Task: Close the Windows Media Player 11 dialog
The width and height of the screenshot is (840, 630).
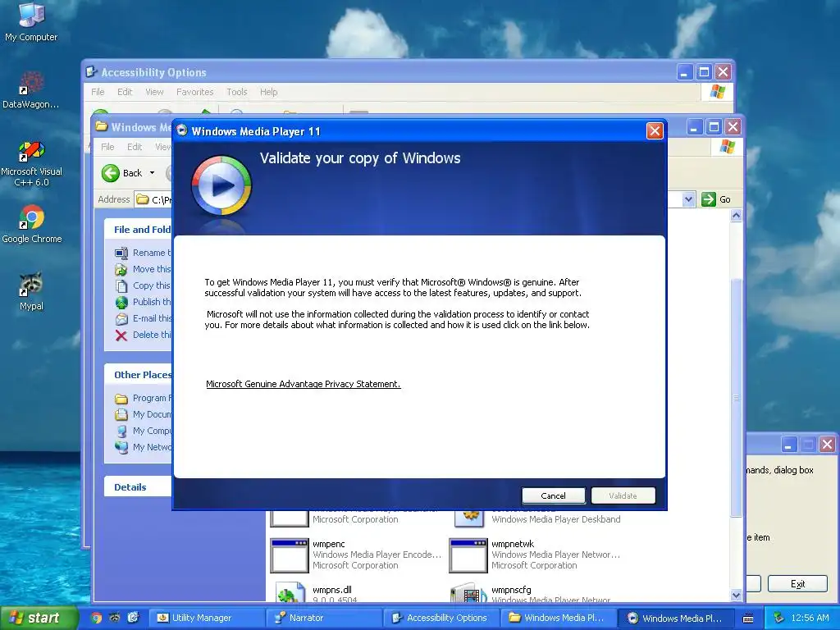Action: (x=654, y=130)
